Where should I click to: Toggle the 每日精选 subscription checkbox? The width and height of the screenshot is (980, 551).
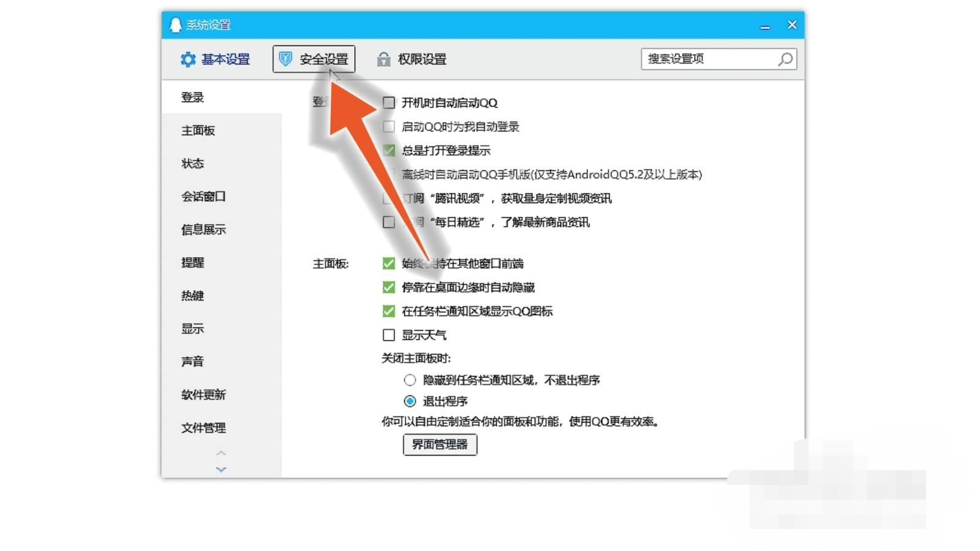point(388,222)
